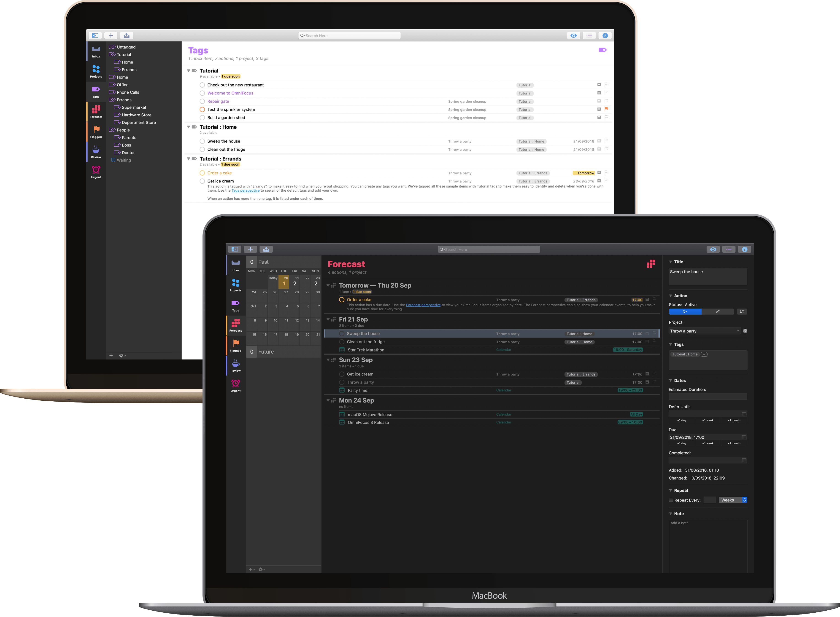
Task: Enable the Repeat Every checkbox
Action: (671, 500)
